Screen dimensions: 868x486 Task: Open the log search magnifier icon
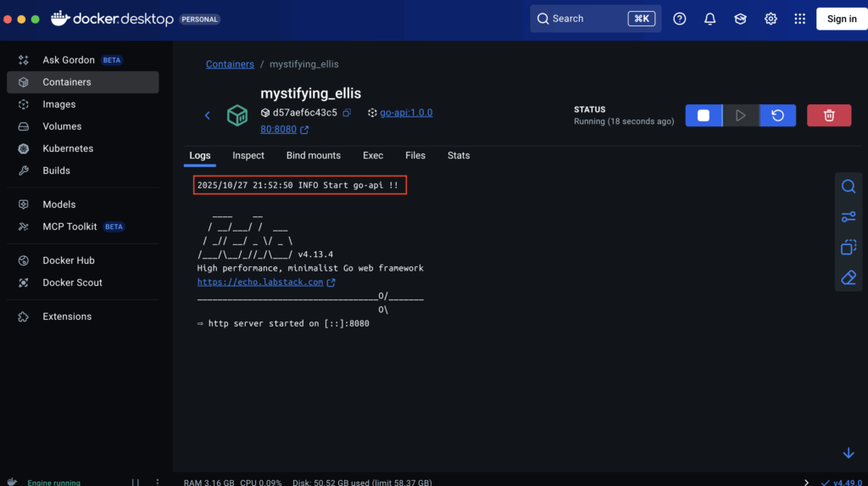pos(848,187)
